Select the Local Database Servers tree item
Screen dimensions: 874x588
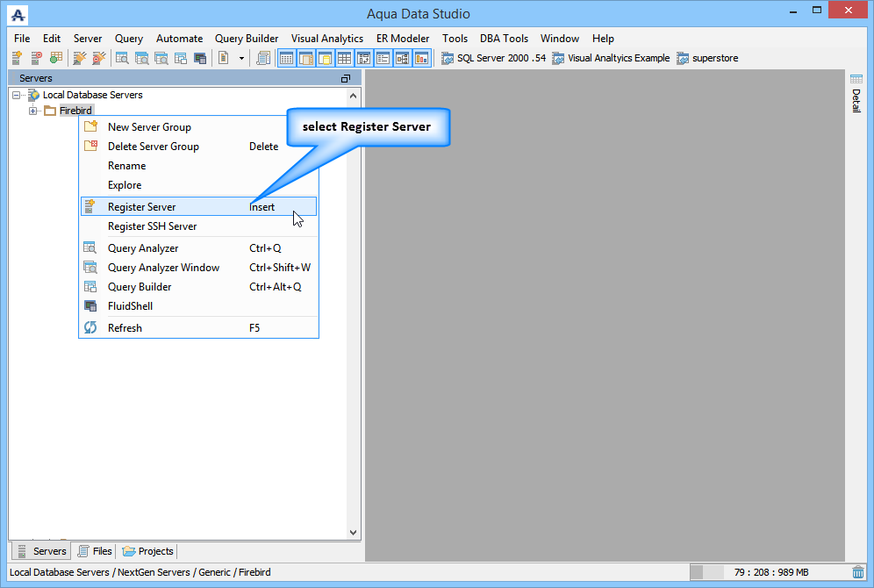coord(92,95)
